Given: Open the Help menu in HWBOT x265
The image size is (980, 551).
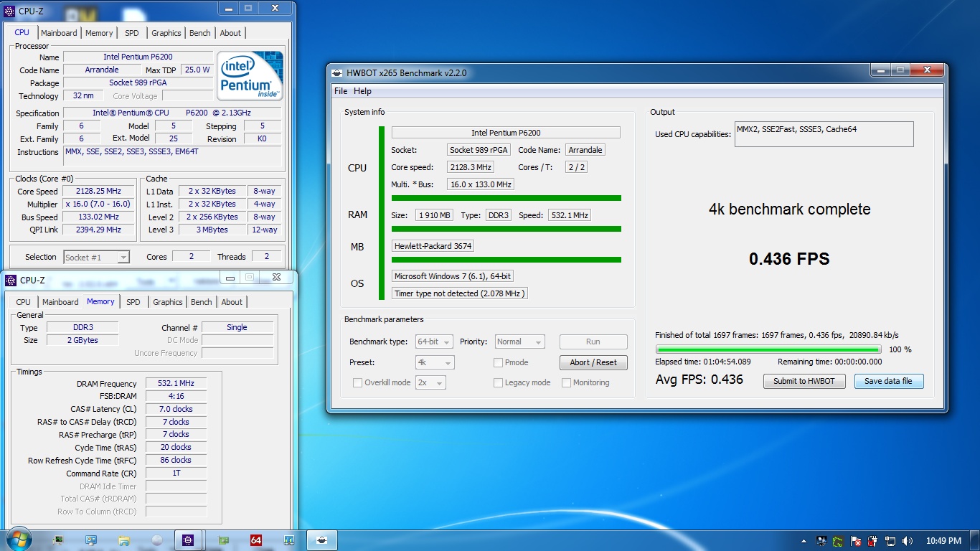Looking at the screenshot, I should (363, 91).
